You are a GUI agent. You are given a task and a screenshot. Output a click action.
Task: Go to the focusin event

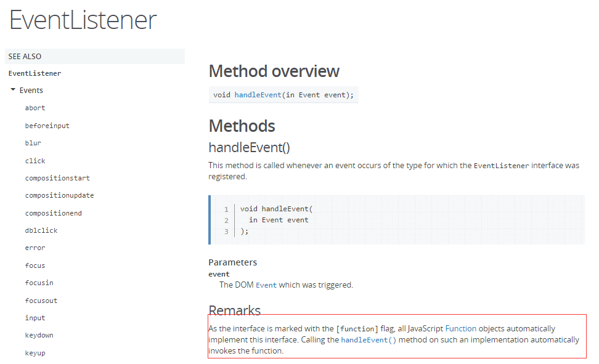(39, 283)
